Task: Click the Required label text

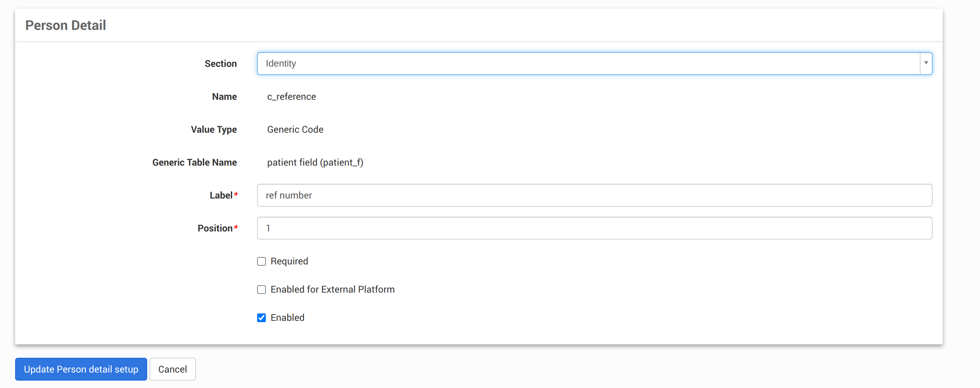Action: coord(289,261)
